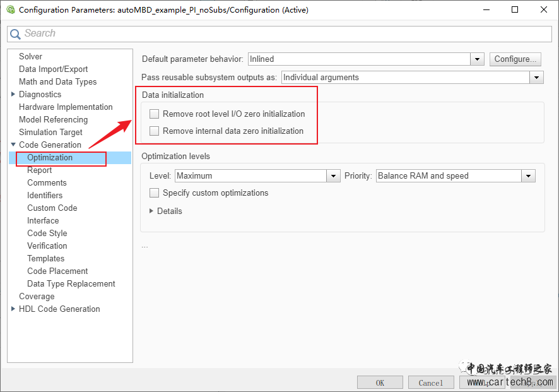
Task: Select HDL Code Generation category
Action: 59,309
